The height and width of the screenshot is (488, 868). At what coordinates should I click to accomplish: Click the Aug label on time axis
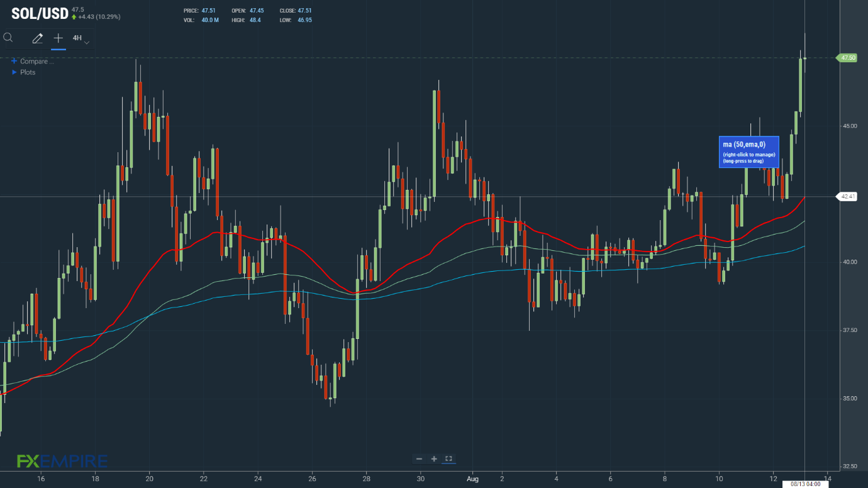473,478
